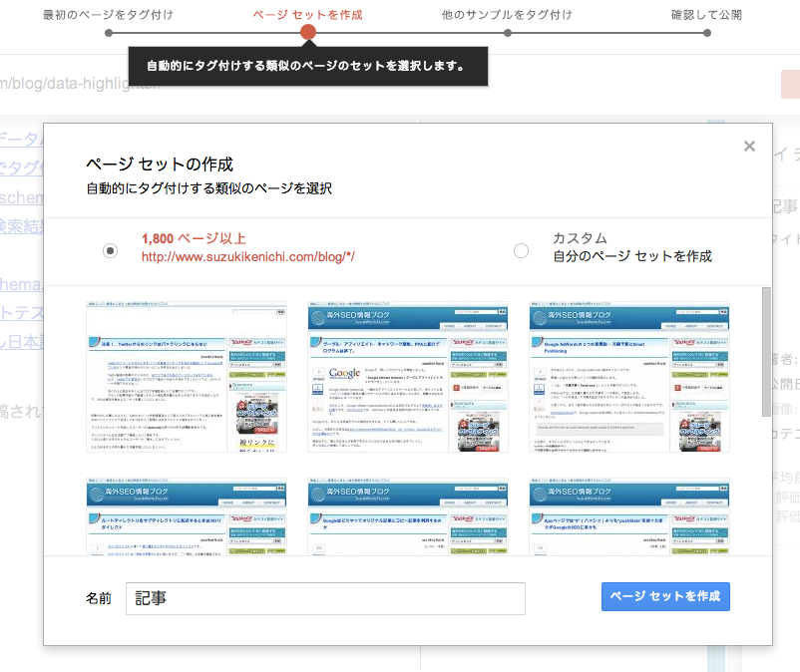Go to the red ページ セットを作成 step label
Image resolution: width=800 pixels, height=672 pixels.
[x=307, y=15]
